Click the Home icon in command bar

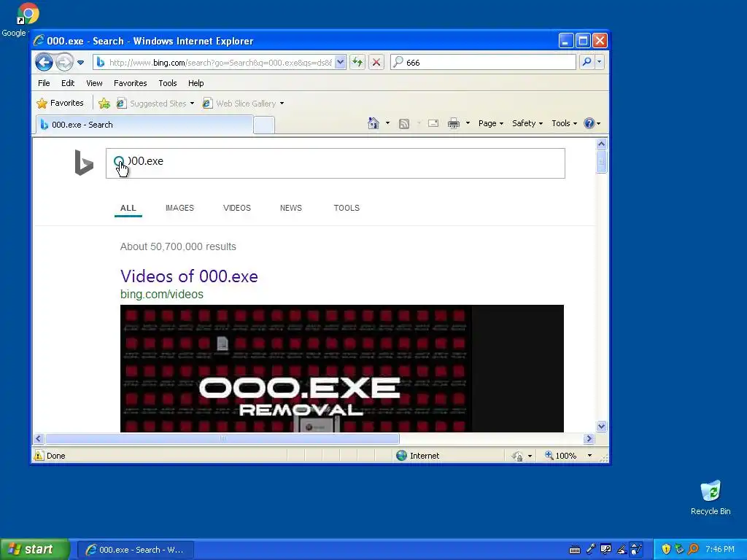point(373,123)
